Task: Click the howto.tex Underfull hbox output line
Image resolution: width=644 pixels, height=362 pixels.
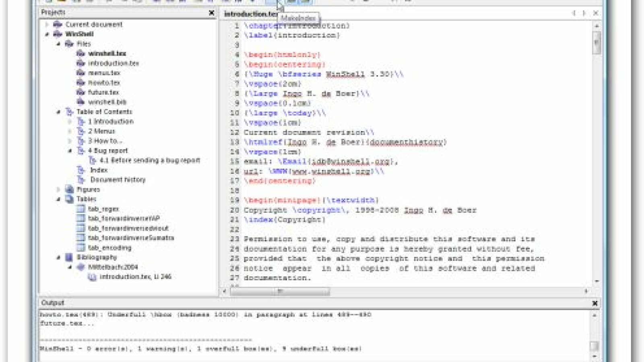Action: tap(205, 315)
